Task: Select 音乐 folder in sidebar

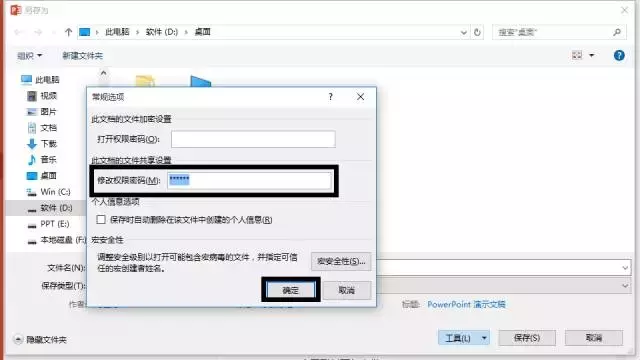Action: (42, 160)
